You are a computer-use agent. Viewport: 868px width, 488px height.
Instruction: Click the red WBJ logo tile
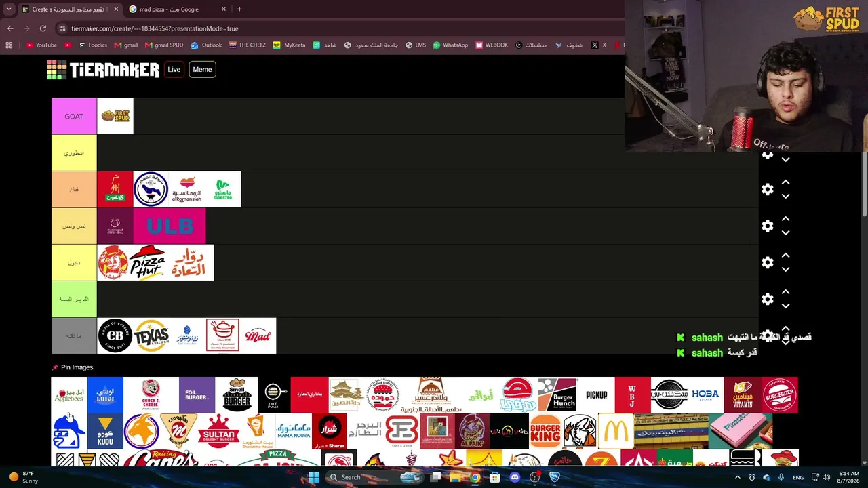632,394
